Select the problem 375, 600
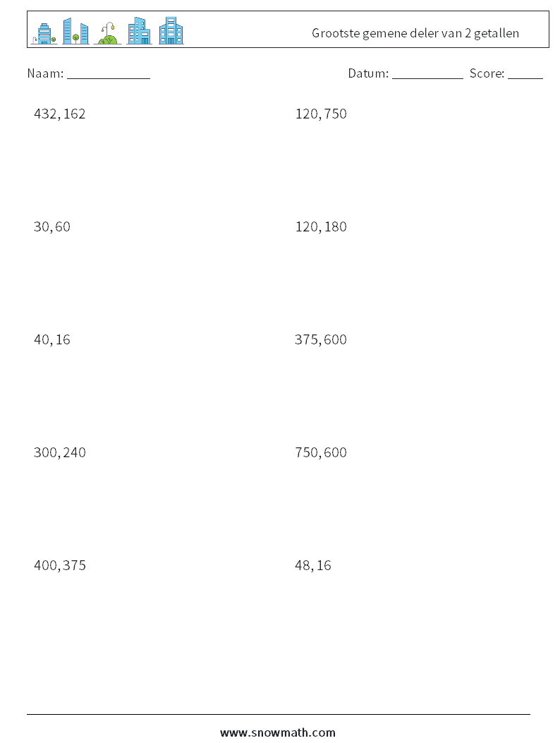Viewport: 560px width, 743px height. [321, 339]
